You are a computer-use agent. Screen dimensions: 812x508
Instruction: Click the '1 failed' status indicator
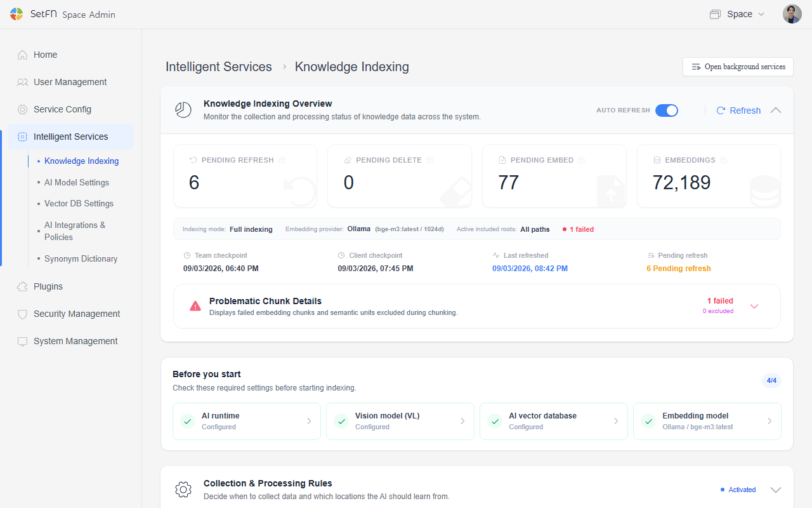point(578,229)
